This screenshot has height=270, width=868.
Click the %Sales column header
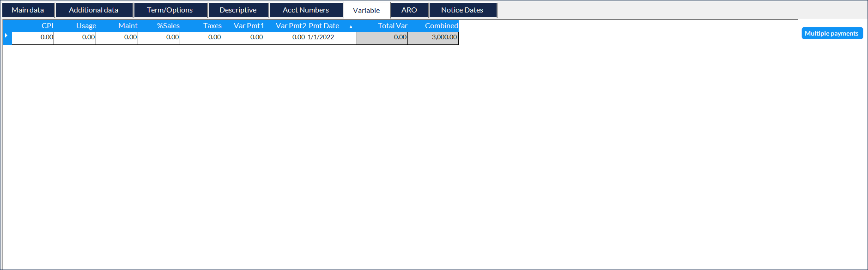(159, 26)
